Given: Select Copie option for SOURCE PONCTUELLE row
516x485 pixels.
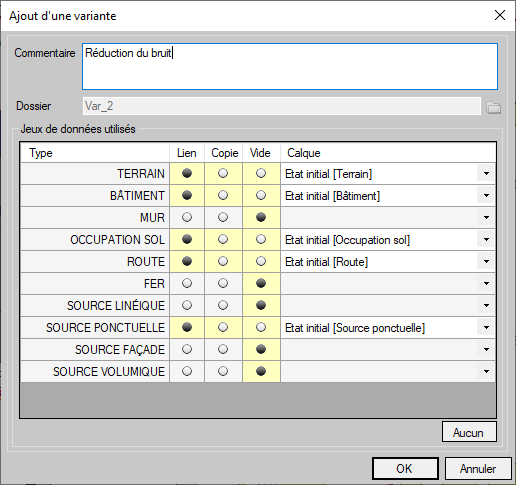Looking at the screenshot, I should (223, 327).
